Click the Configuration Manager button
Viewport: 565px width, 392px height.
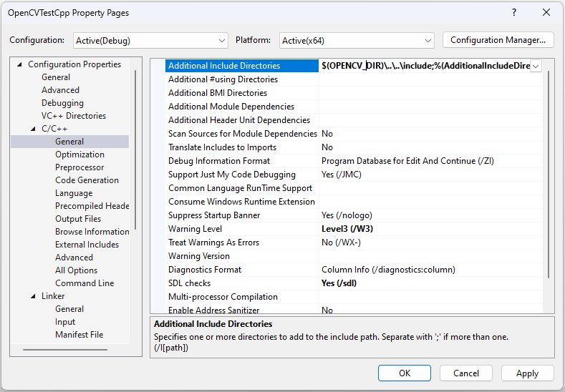click(x=498, y=40)
